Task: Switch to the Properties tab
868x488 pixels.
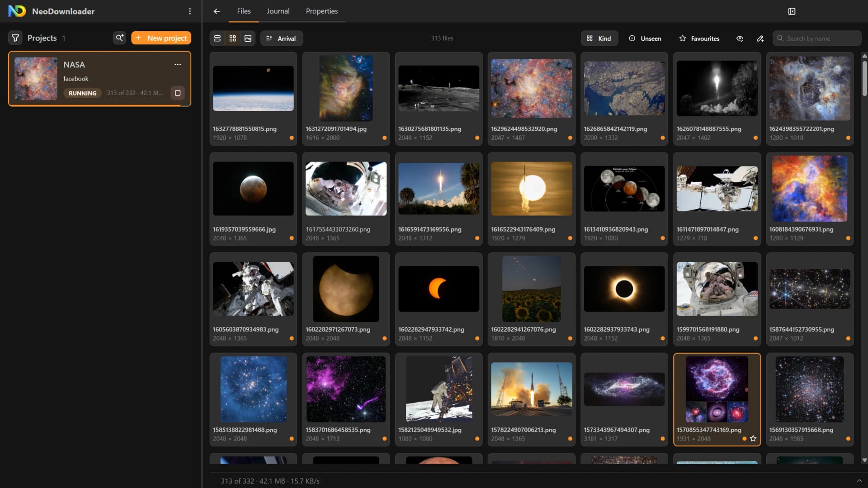Action: click(322, 11)
